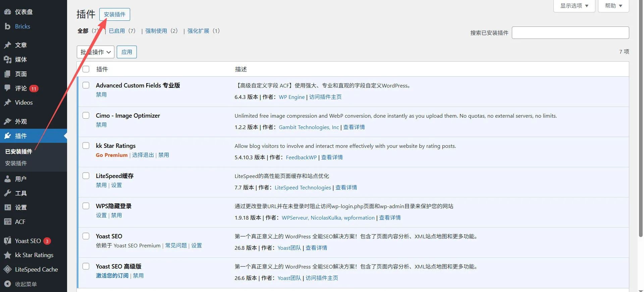Toggle the select-all plugins checkbox
The height and width of the screenshot is (292, 644).
[86, 69]
